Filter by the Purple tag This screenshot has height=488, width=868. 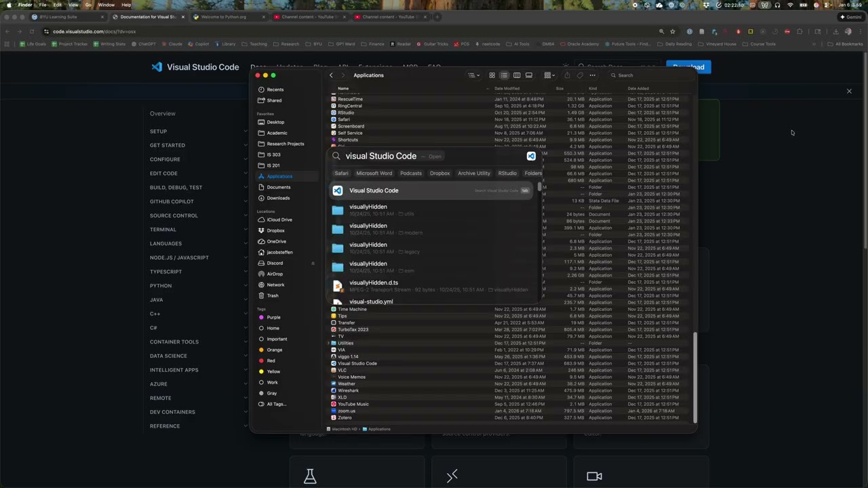point(273,317)
